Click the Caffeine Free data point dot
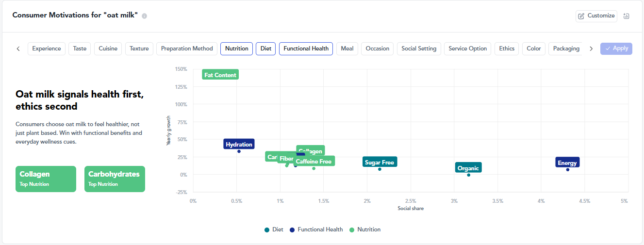 pos(314,168)
